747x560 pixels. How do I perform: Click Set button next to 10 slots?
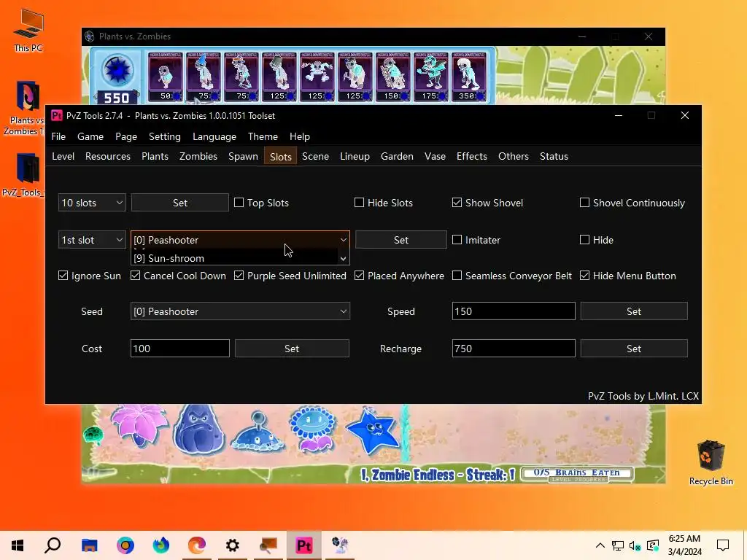click(x=180, y=203)
